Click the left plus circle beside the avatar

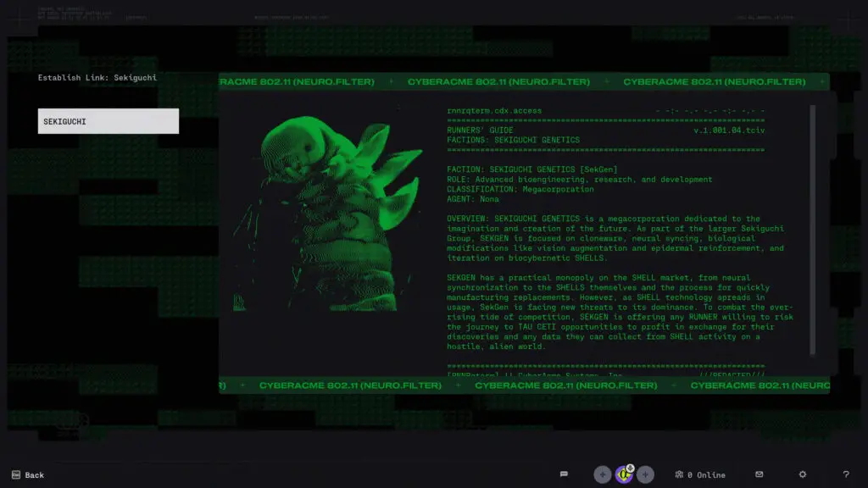[601, 474]
